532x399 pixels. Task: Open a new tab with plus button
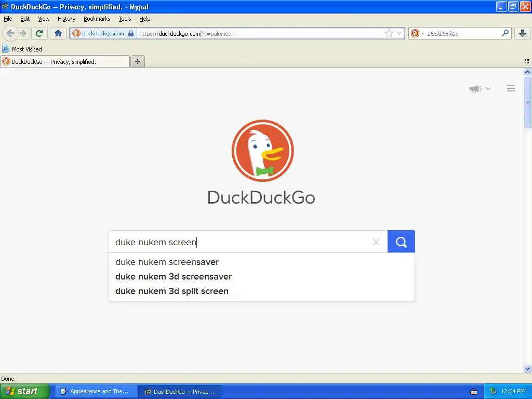coord(137,61)
